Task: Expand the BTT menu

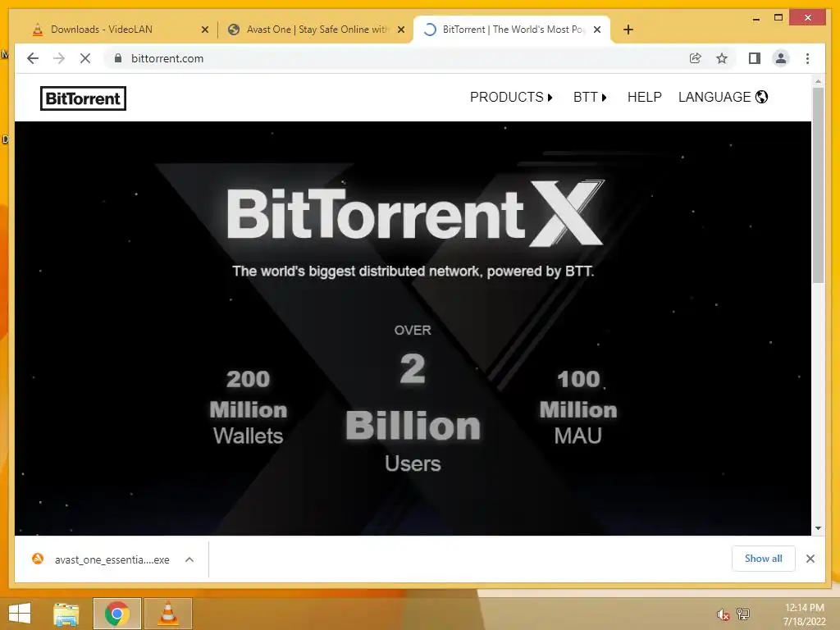Action: [590, 97]
